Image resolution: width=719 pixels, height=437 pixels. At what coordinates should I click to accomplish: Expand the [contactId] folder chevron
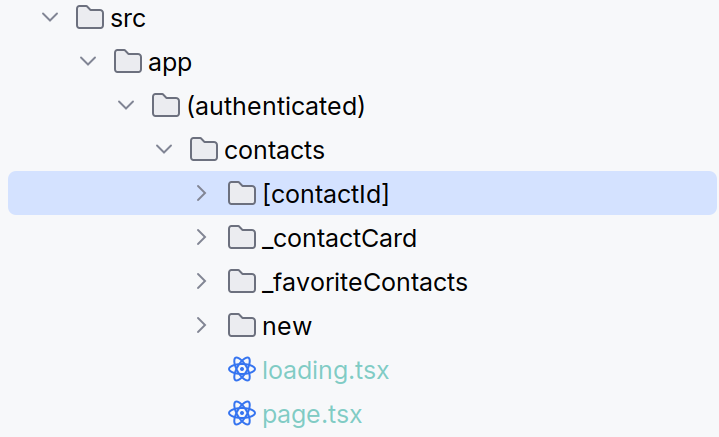pos(201,193)
